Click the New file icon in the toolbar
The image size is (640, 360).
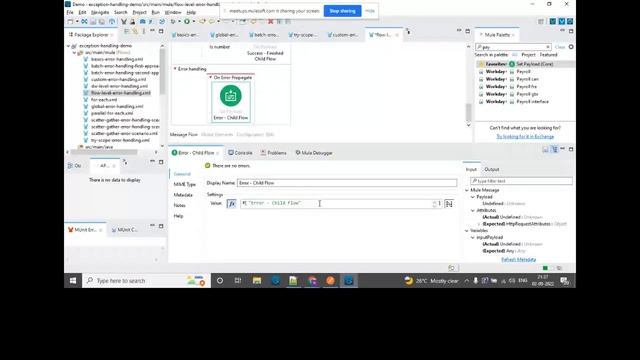[70, 21]
